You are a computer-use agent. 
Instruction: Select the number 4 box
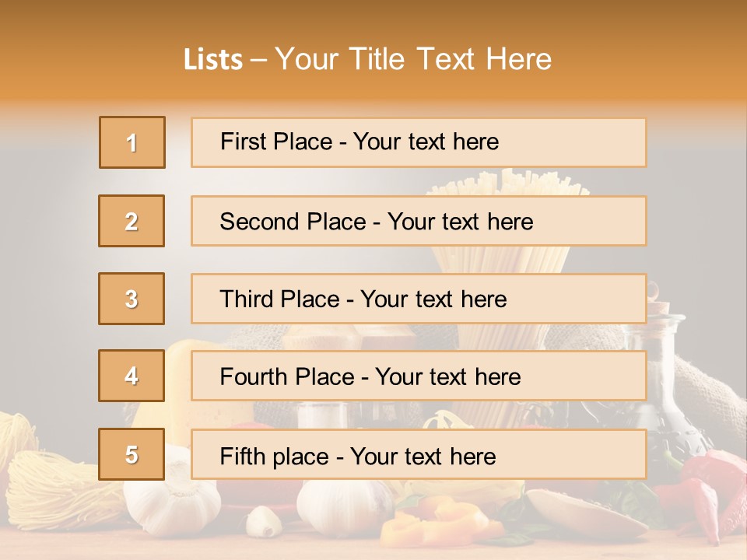(132, 376)
